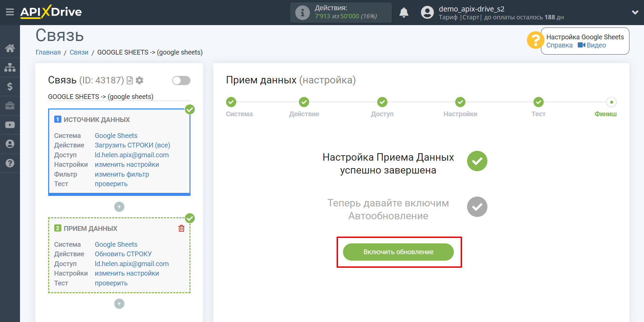644x322 pixels.
Task: Click проверить in data receive block
Action: [x=111, y=283]
